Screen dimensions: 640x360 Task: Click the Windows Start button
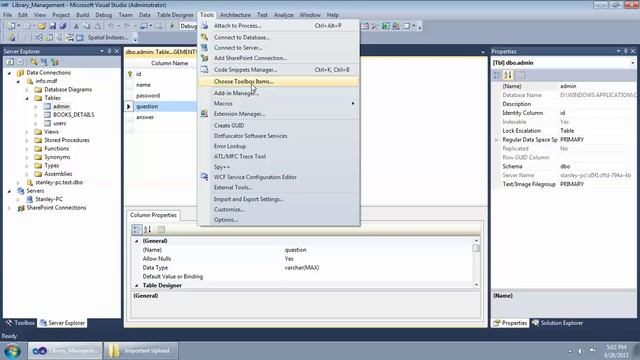click(x=12, y=351)
